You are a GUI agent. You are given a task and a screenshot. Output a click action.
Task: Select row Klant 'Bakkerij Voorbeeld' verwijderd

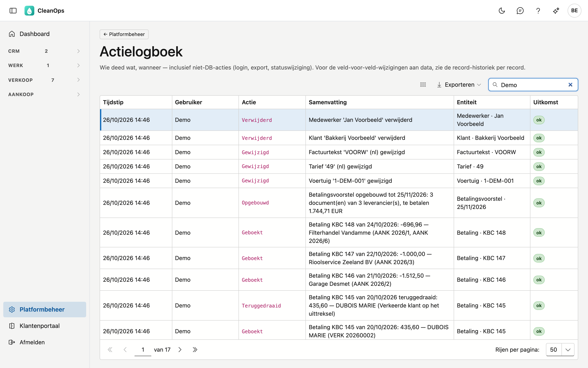pos(339,138)
